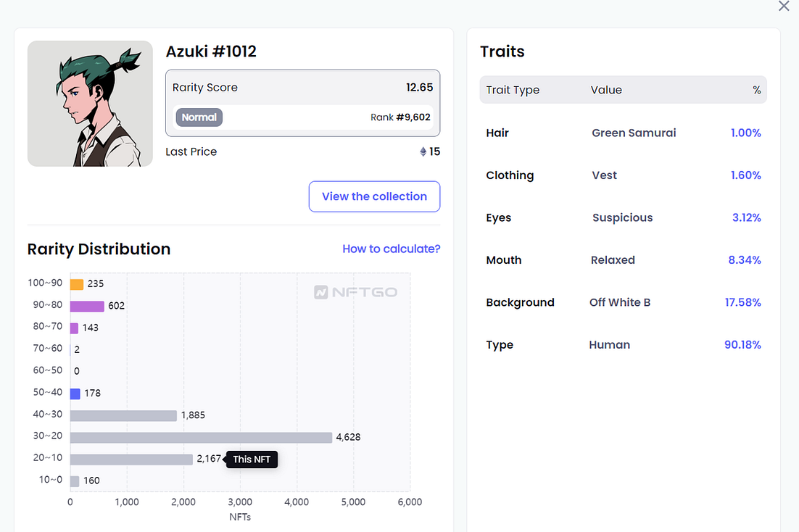The height and width of the screenshot is (532, 799).
Task: Click the orange 100~90 bar
Action: [77, 284]
